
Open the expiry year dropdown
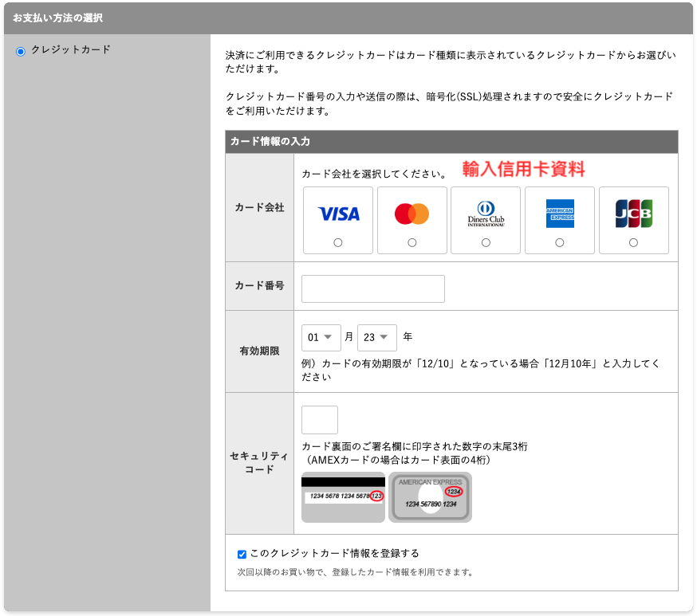377,337
